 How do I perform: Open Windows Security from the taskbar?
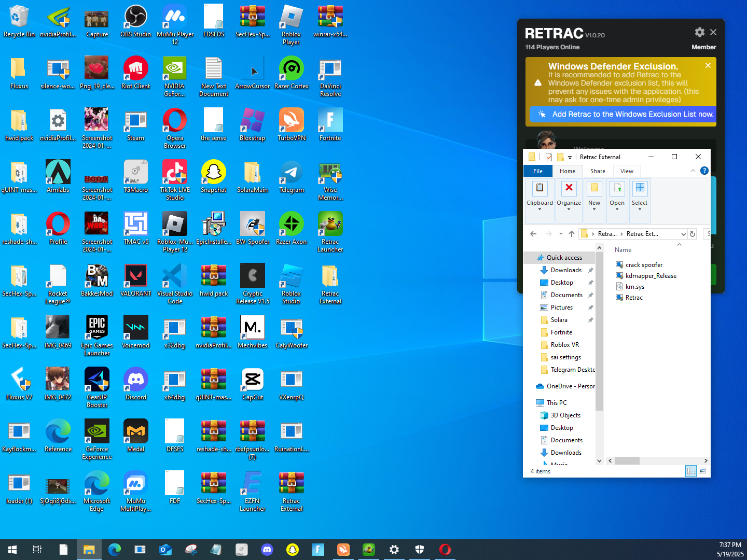coord(420,550)
